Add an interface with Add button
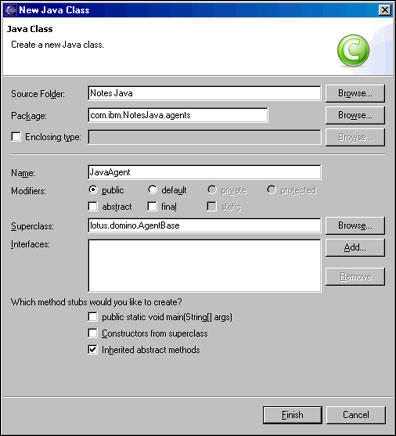This screenshot has height=436, width=396. tap(355, 248)
